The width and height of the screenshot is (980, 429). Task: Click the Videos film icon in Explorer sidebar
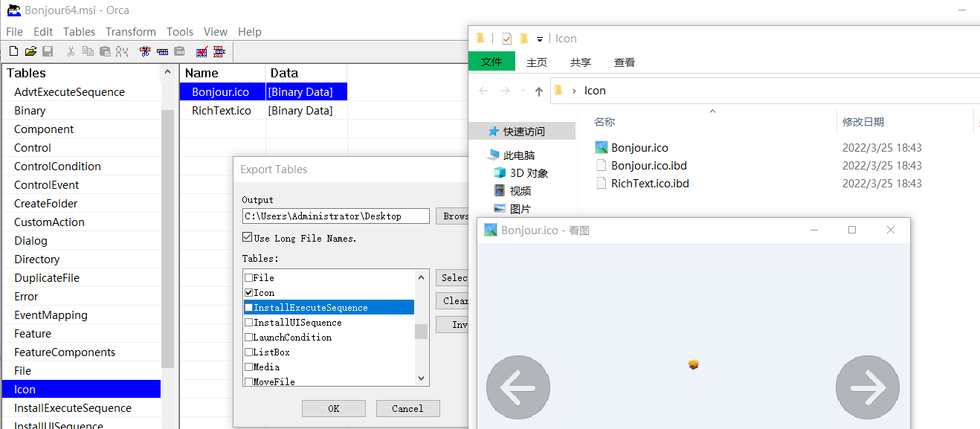point(500,191)
